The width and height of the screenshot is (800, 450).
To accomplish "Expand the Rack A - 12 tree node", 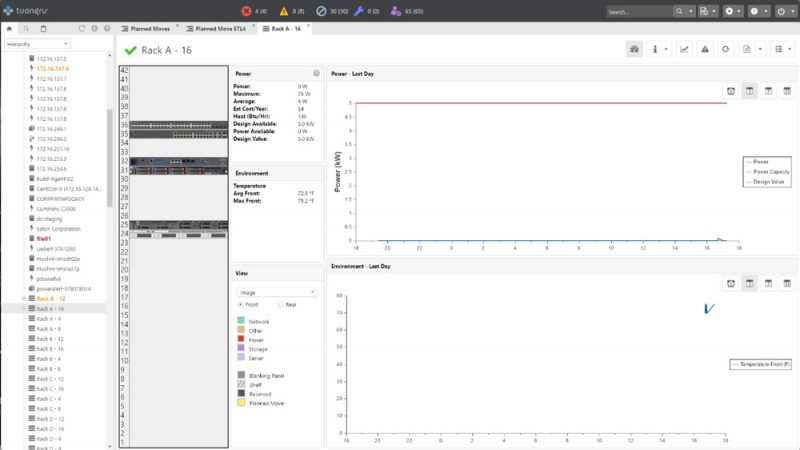I will tap(23, 299).
